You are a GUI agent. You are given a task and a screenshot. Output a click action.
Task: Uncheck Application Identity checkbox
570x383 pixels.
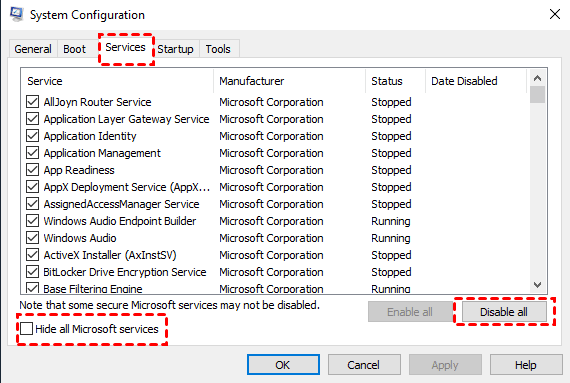tap(32, 136)
